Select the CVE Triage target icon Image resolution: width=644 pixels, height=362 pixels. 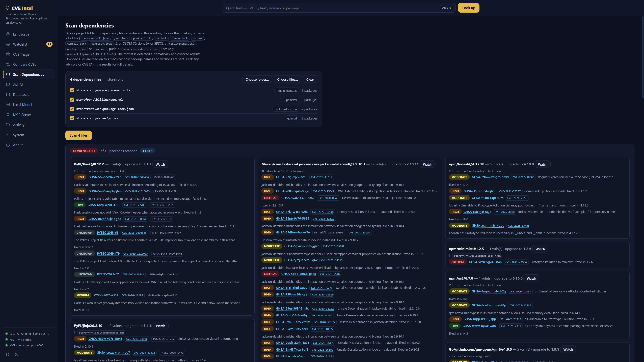point(8,54)
